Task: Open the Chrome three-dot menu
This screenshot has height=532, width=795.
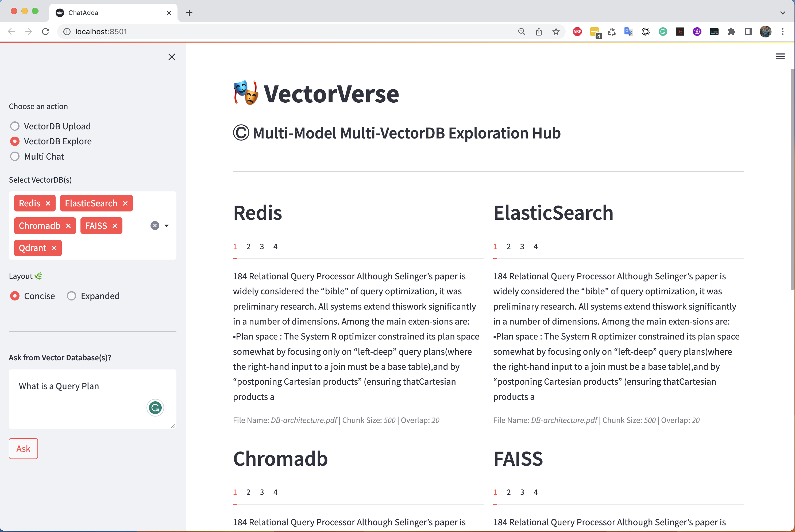Action: pyautogui.click(x=783, y=32)
